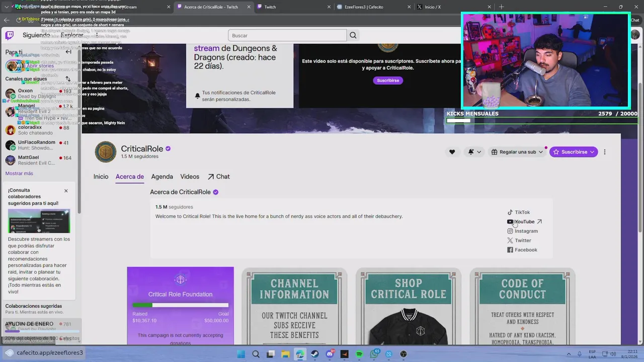Screen dimensions: 644x362
Task: Open the notification bell dropdown
Action: coord(474,152)
